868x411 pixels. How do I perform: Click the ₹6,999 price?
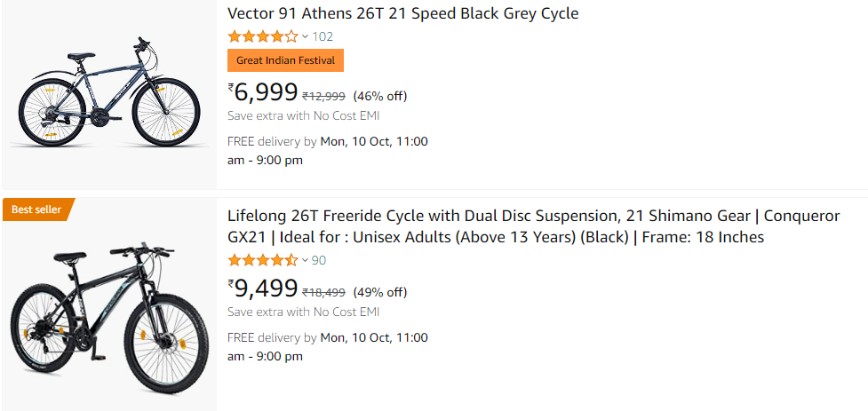pos(263,92)
